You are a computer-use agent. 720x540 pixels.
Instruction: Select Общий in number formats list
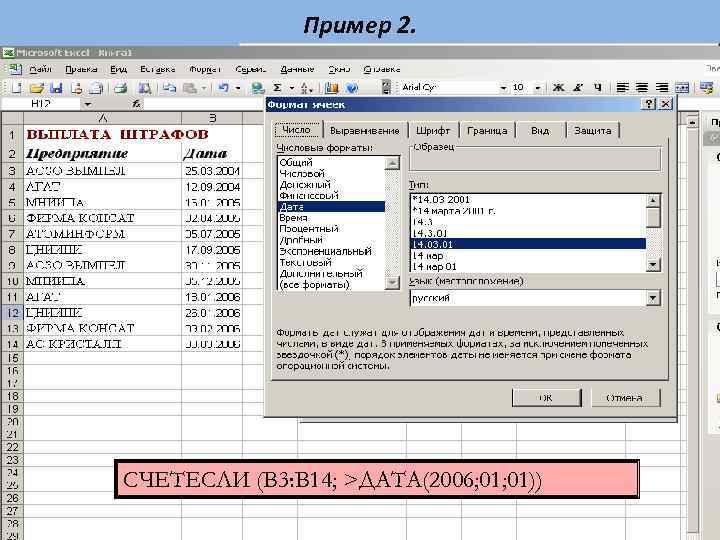(331, 162)
